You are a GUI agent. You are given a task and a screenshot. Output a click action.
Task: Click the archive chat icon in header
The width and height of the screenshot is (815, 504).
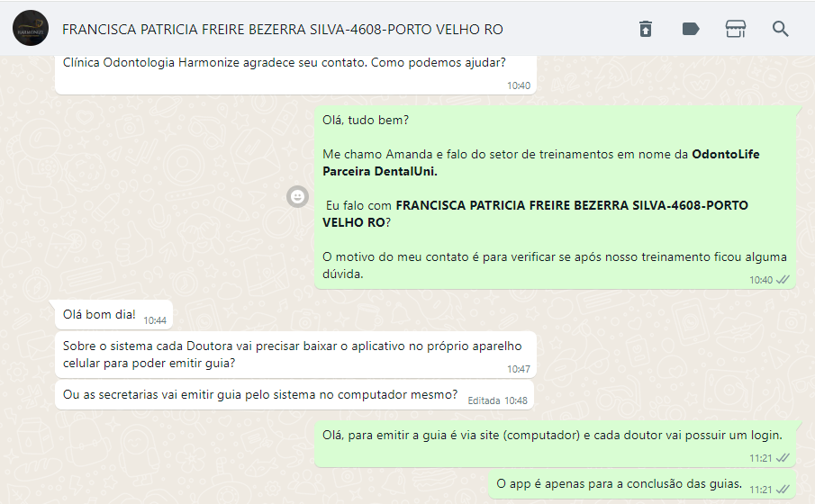click(x=646, y=29)
